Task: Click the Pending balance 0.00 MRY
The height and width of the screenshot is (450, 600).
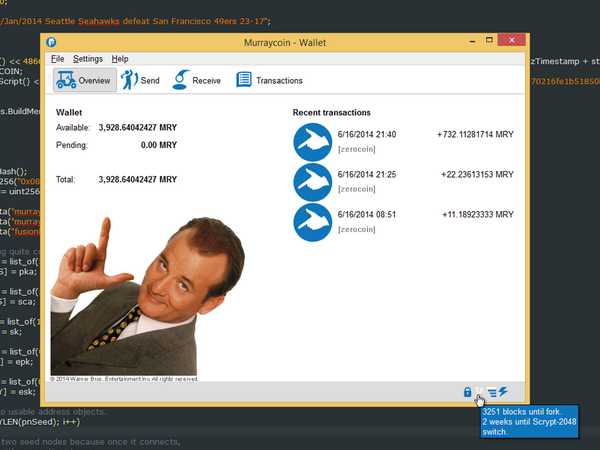Action: [x=159, y=145]
